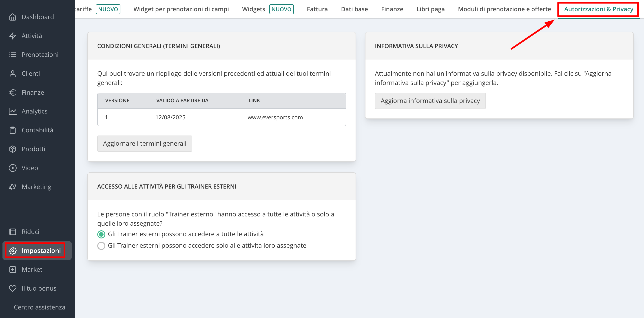Click the Marketing megaphone icon
This screenshot has width=644, height=318.
(x=13, y=187)
